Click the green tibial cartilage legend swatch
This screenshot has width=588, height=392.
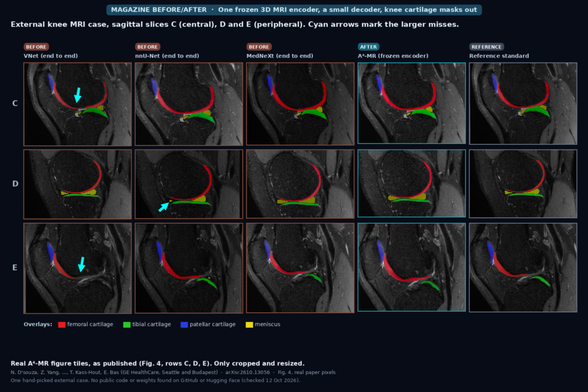click(x=127, y=324)
